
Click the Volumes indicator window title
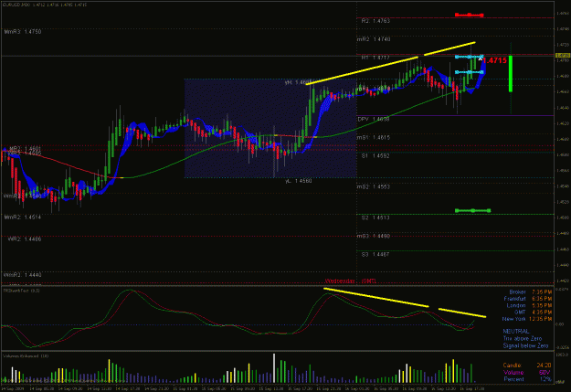(x=26, y=356)
